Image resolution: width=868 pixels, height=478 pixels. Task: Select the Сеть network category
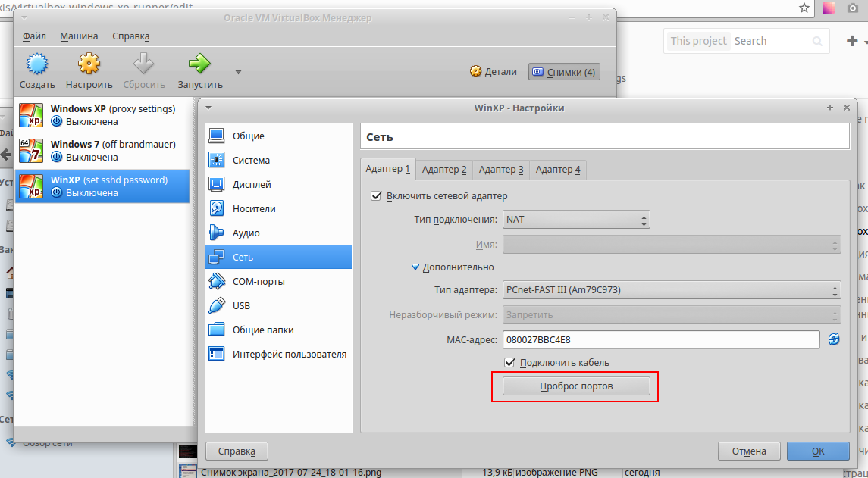pos(278,257)
